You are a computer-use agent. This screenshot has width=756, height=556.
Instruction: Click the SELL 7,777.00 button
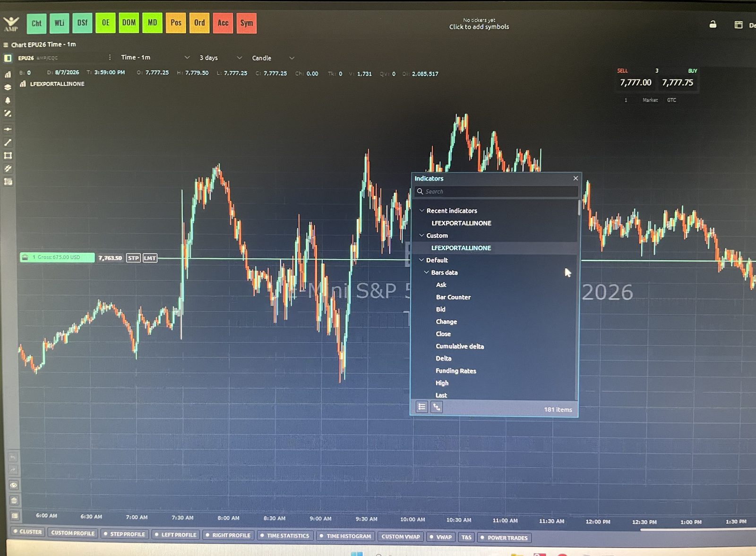635,82
